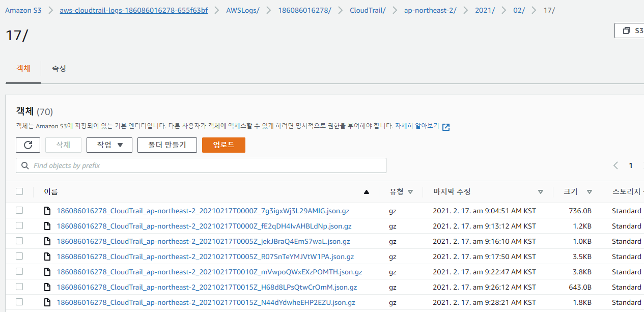
Task: Toggle the select-all objects checkbox
Action: click(19, 191)
